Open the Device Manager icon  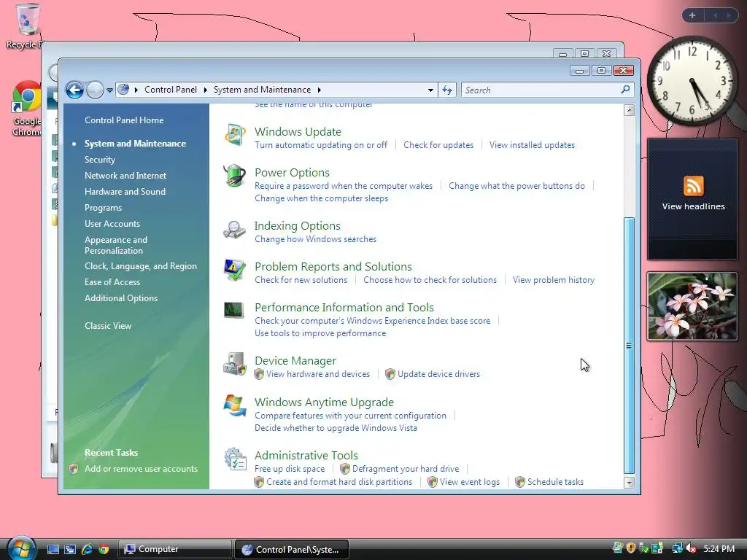pyautogui.click(x=235, y=364)
